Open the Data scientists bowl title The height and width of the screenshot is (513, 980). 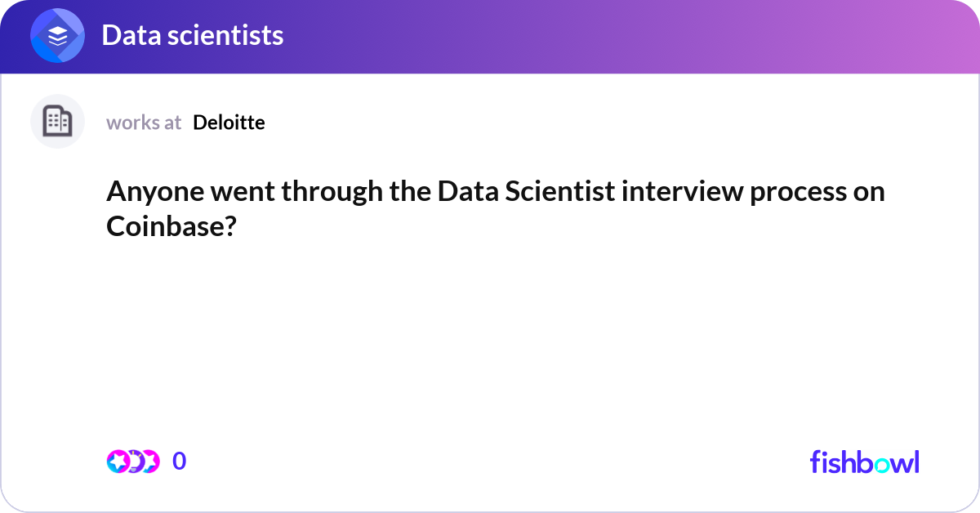[193, 35]
